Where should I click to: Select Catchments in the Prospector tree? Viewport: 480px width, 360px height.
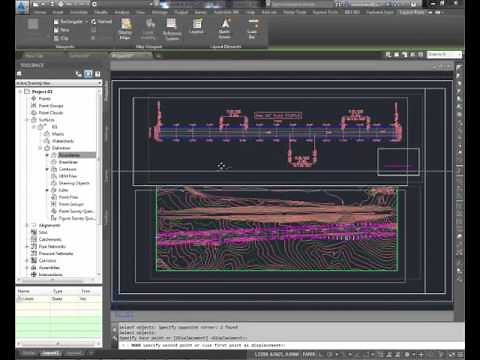50,239
